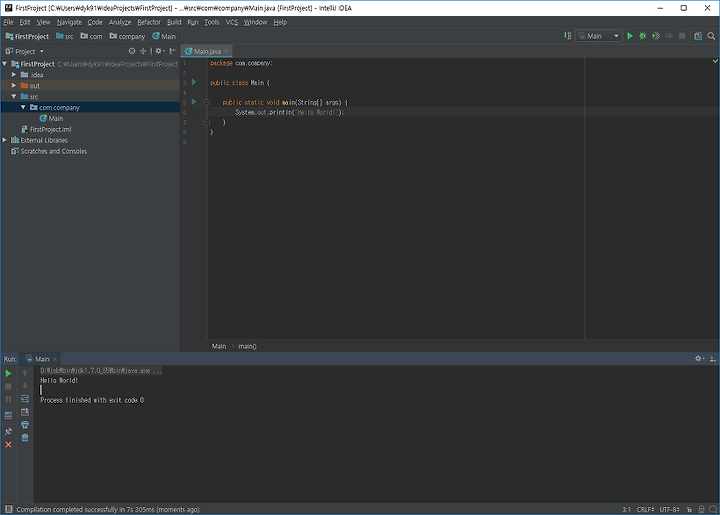This screenshot has width=720, height=515.
Task: Open the Refactor menu
Action: pos(149,22)
